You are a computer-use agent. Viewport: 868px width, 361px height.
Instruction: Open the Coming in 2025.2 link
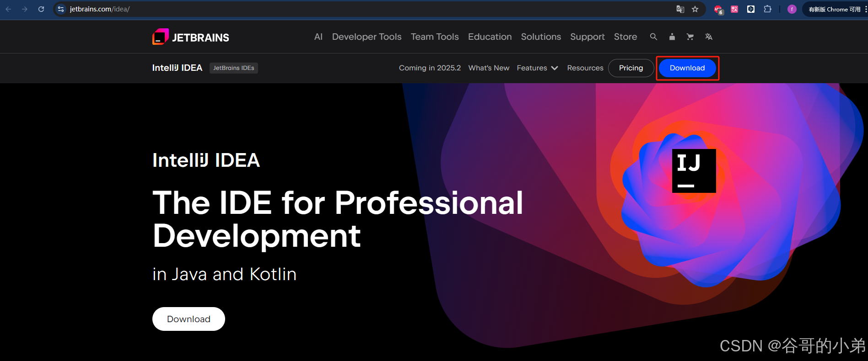point(430,68)
